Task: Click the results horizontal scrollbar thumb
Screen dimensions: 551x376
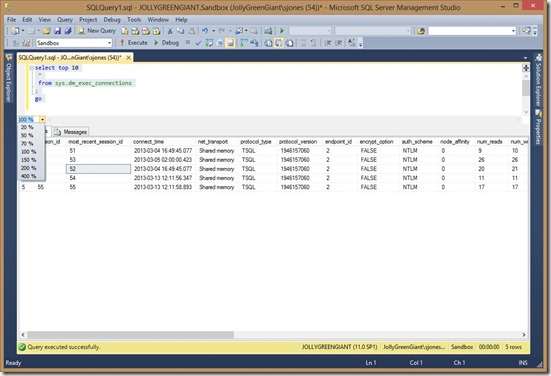Action: coord(131,335)
